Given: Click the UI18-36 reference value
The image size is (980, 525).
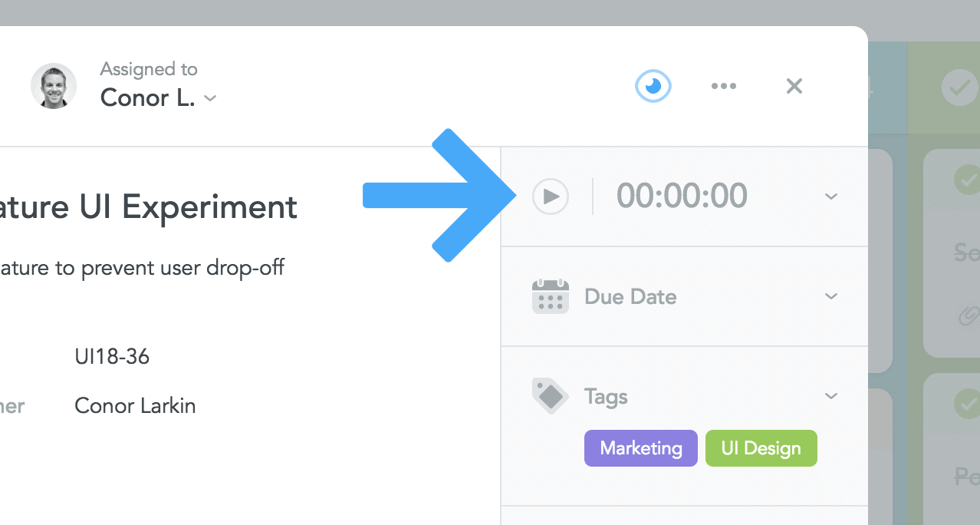Looking at the screenshot, I should (112, 357).
